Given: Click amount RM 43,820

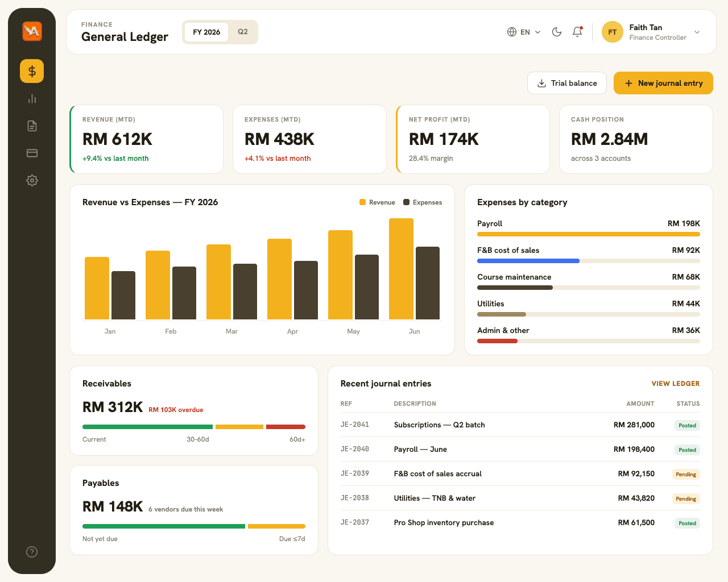Looking at the screenshot, I should 636,498.
